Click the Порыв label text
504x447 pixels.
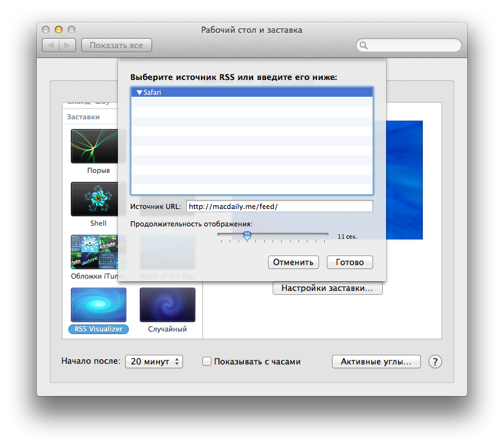click(99, 170)
